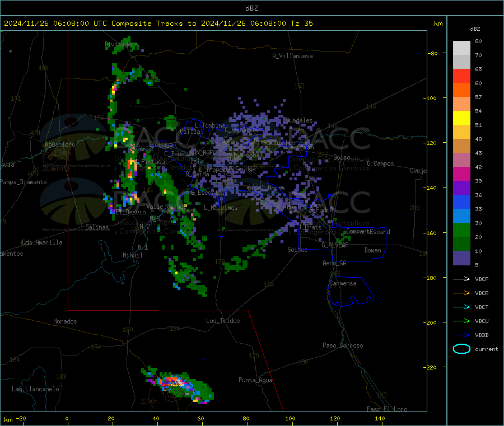Click the Salinas place label
The height and width of the screenshot is (426, 504).
click(x=97, y=227)
